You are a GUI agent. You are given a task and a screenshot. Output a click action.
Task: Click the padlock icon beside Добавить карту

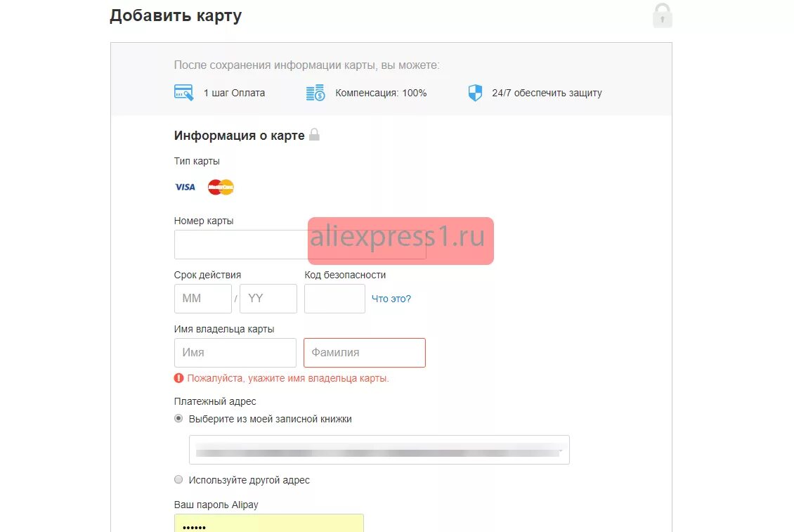(x=663, y=15)
